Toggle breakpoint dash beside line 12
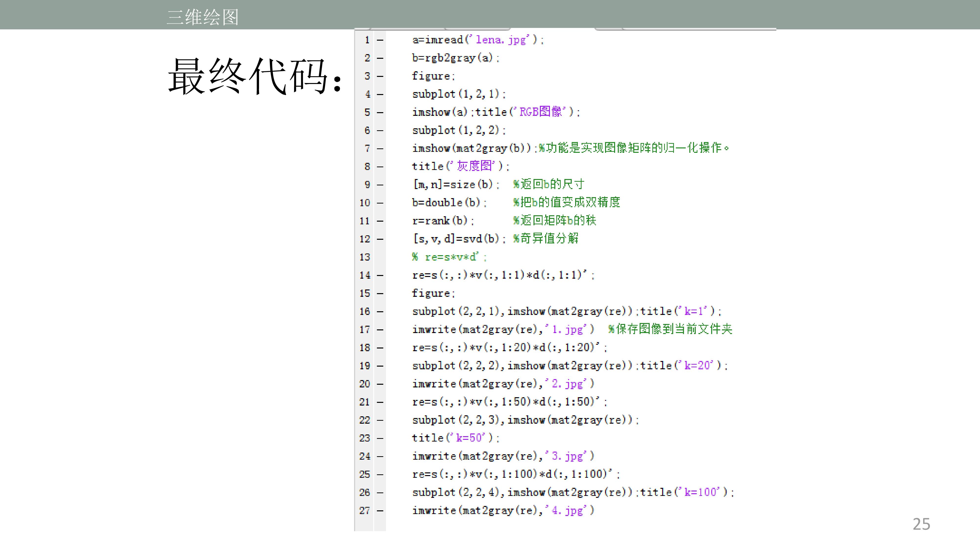 pyautogui.click(x=380, y=239)
